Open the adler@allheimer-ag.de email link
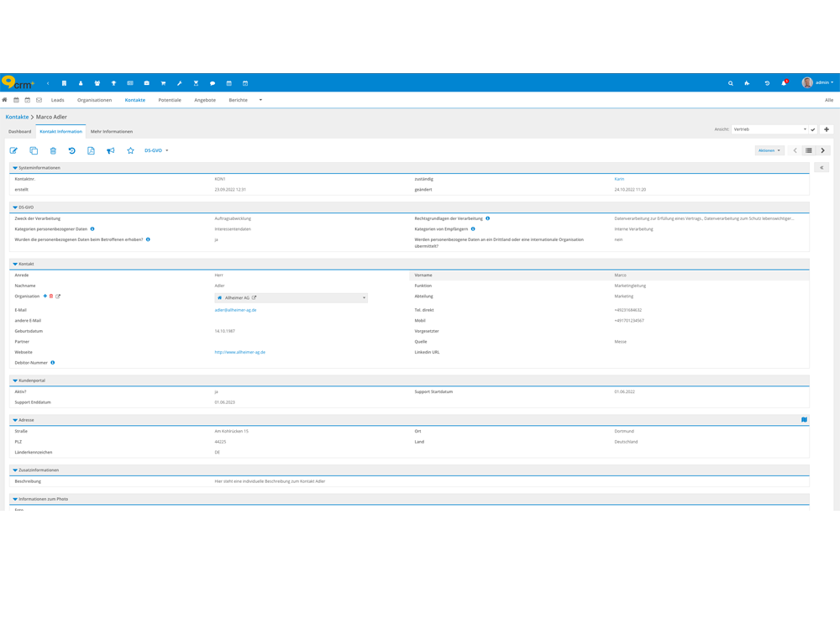 pyautogui.click(x=235, y=310)
